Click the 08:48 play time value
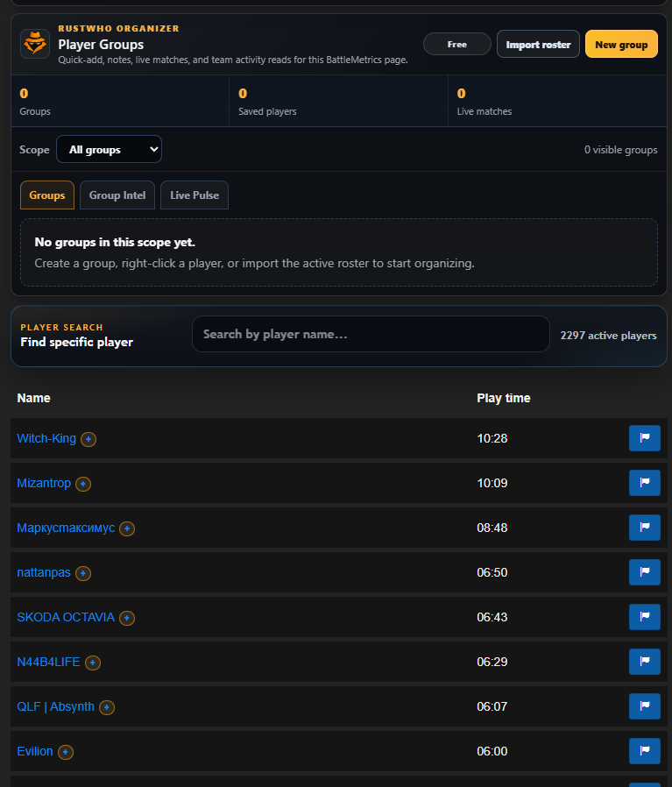 tap(492, 528)
